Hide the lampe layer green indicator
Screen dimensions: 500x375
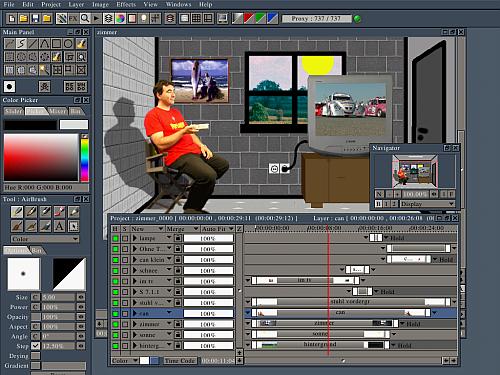point(115,238)
